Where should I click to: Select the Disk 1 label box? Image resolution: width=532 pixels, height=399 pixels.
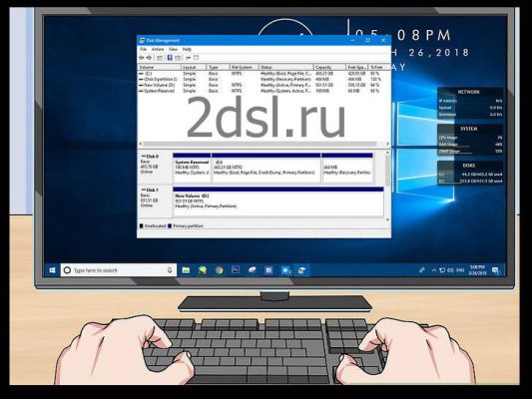pos(155,201)
